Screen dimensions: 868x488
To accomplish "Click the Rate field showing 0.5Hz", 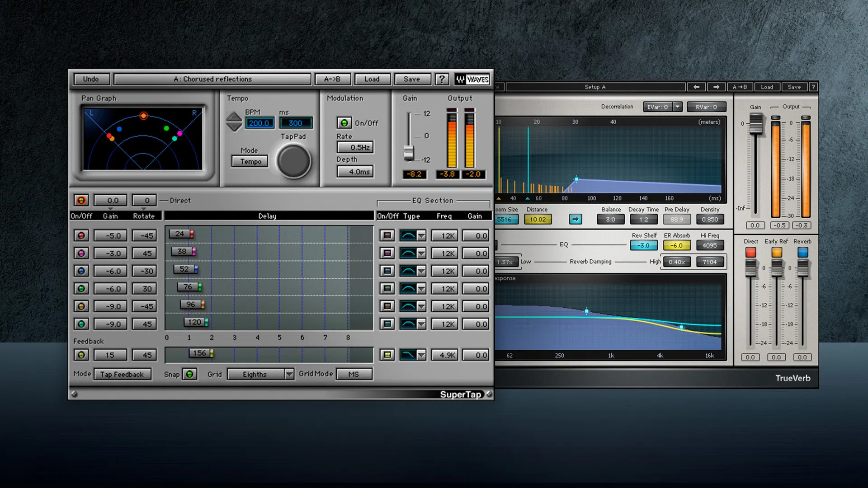I will [355, 147].
